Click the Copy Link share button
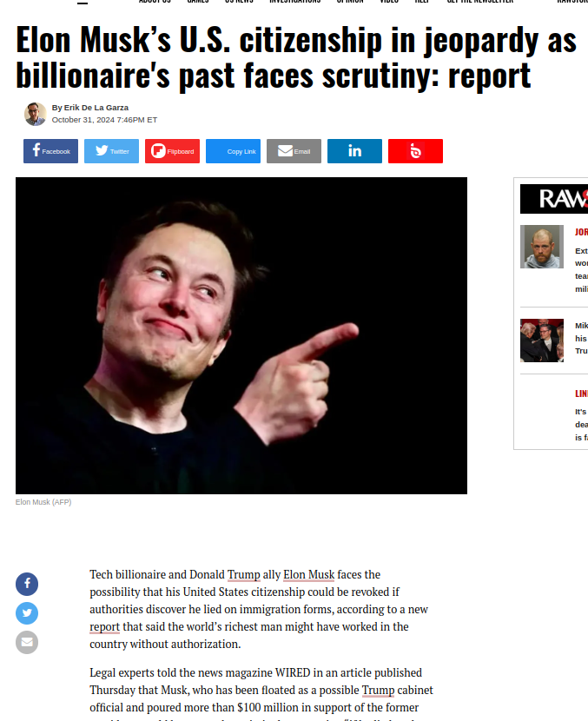This screenshot has width=588, height=721. tap(233, 151)
